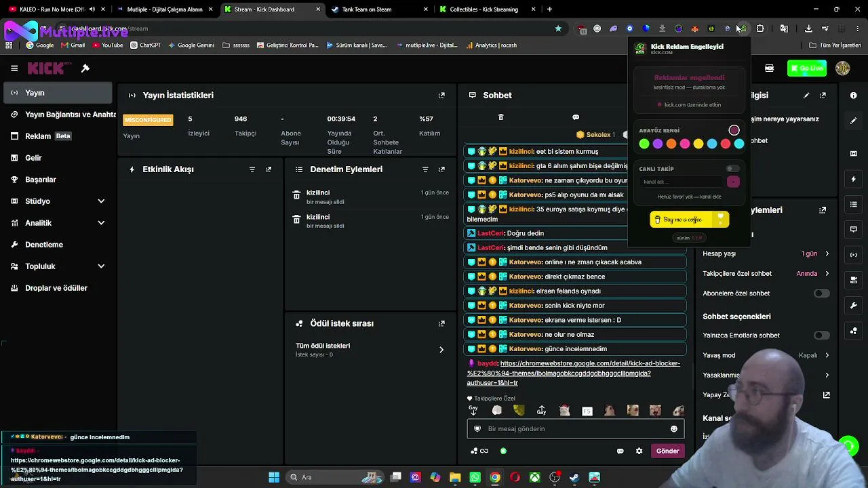
Task: Select the orange interface color swatch
Action: click(671, 144)
